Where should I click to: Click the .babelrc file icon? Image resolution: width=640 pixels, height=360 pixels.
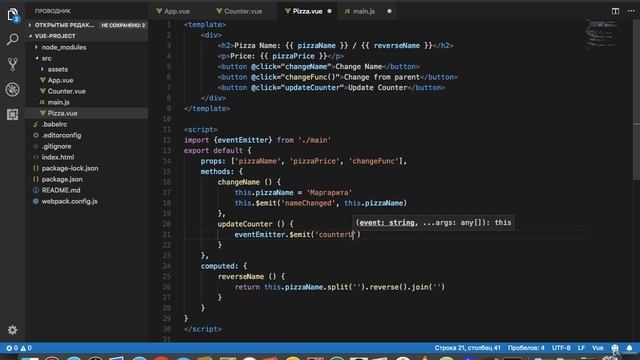[36, 124]
